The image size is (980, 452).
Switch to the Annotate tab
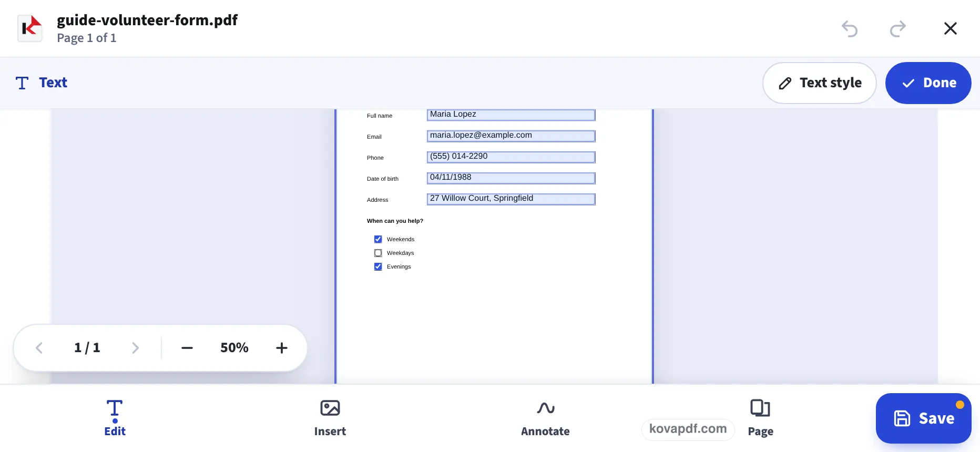(545, 418)
